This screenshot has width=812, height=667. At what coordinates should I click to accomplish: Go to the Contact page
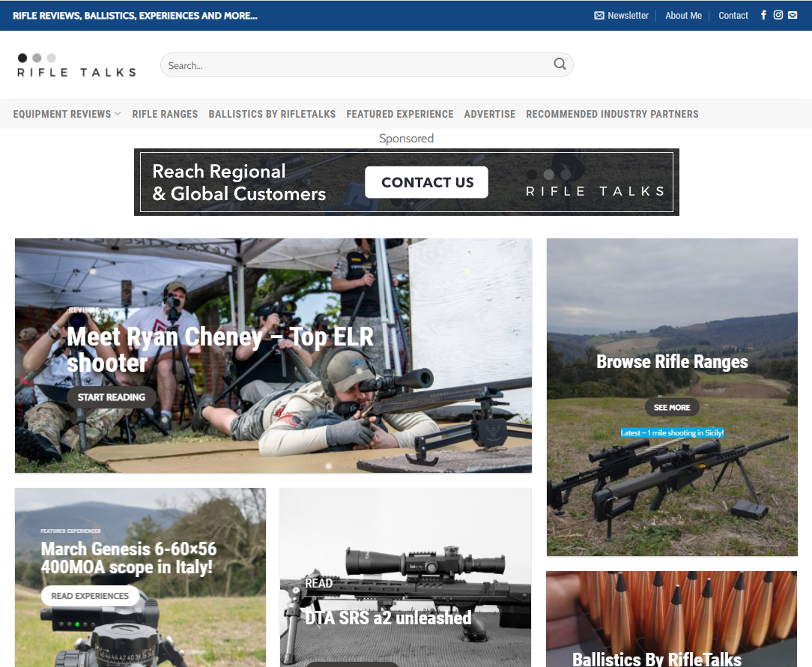coord(733,16)
